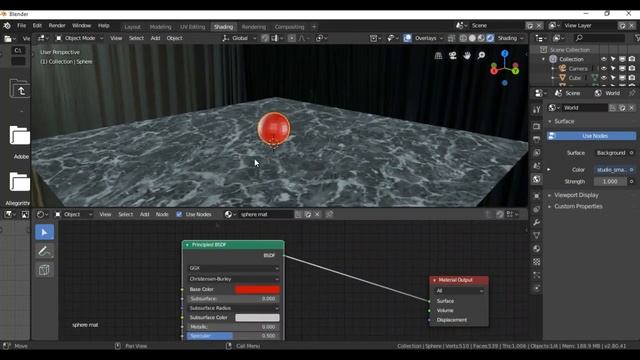This screenshot has width=640, height=360.
Task: Switch to the Compositing workspace tab
Action: pos(289,27)
